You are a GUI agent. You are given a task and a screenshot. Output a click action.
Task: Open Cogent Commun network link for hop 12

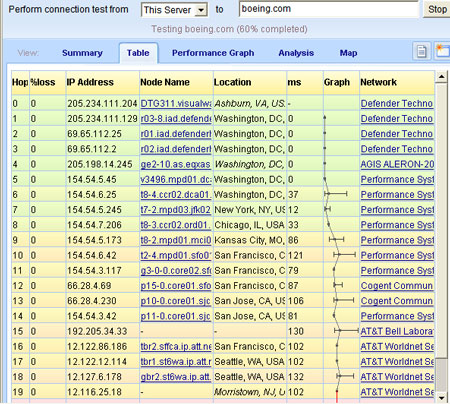397,286
